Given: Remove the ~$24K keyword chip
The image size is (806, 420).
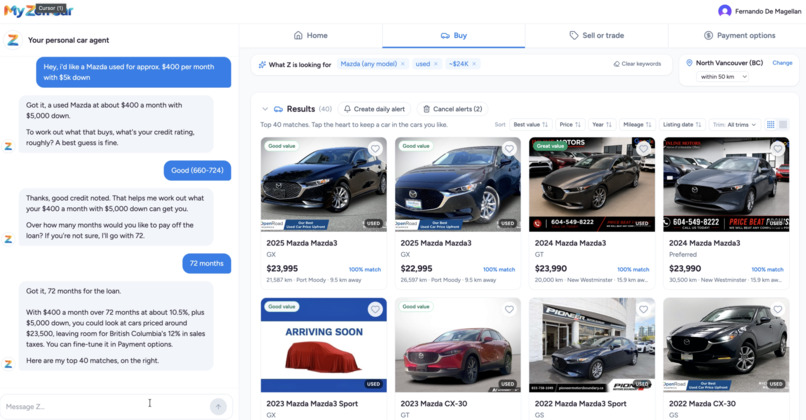Looking at the screenshot, I should 474,64.
